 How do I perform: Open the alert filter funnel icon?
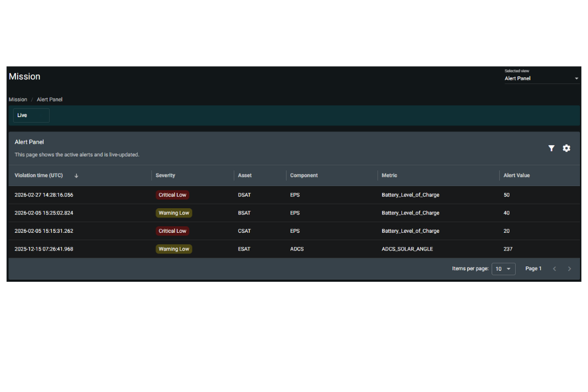point(551,148)
